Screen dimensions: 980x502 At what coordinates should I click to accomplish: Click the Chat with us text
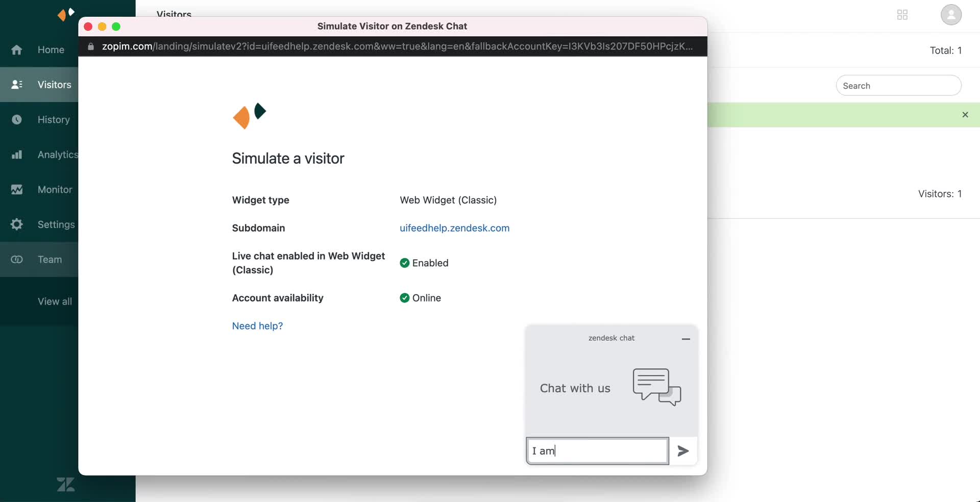point(575,388)
